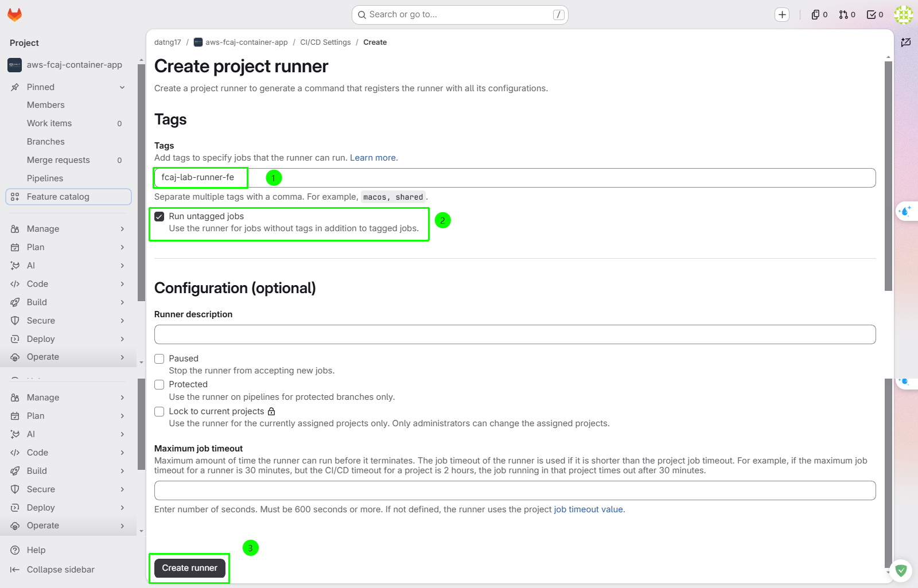This screenshot has height=588, width=918.
Task: Click the Maximum job timeout input
Action: (x=515, y=490)
